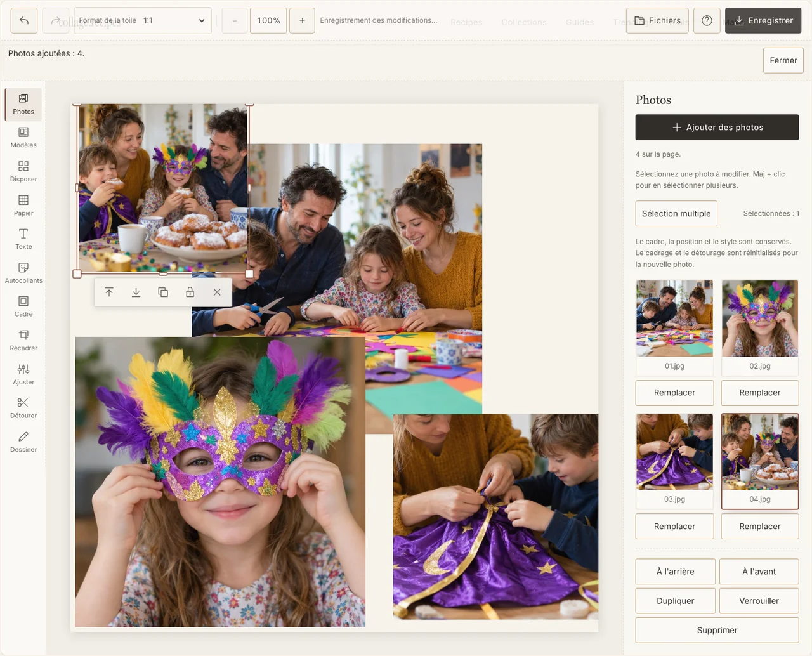Toggle Sélection multiple mode
The width and height of the screenshot is (812, 656).
pyautogui.click(x=676, y=213)
